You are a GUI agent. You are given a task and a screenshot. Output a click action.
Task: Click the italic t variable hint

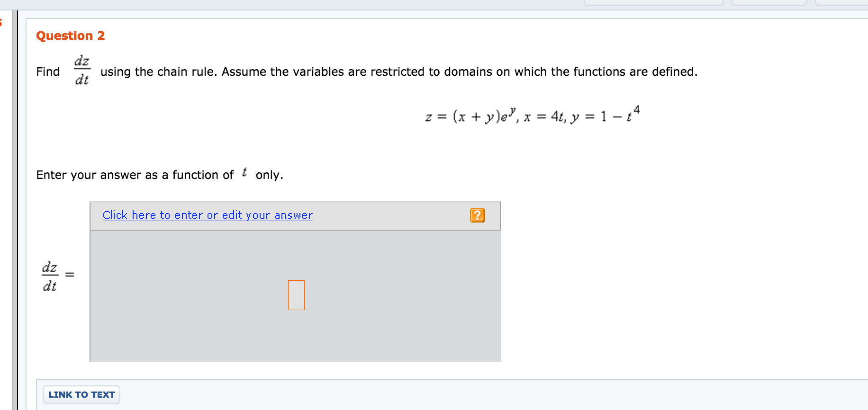[x=244, y=173]
